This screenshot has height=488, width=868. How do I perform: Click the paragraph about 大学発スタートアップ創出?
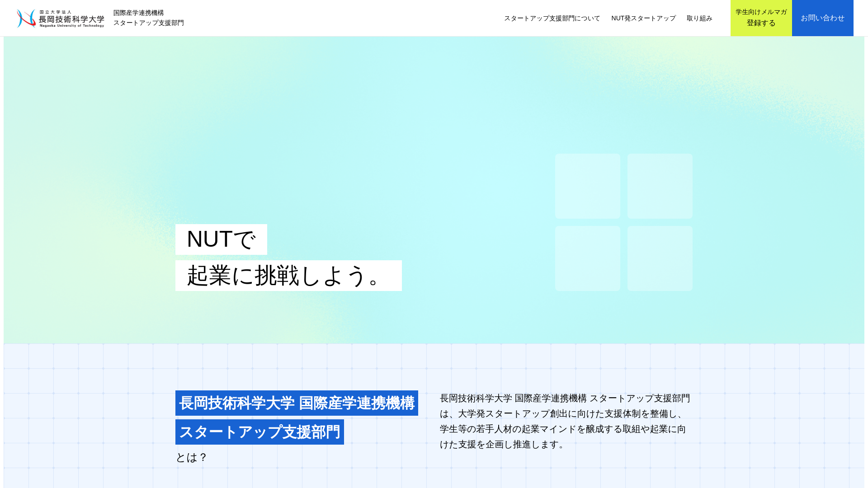565,421
